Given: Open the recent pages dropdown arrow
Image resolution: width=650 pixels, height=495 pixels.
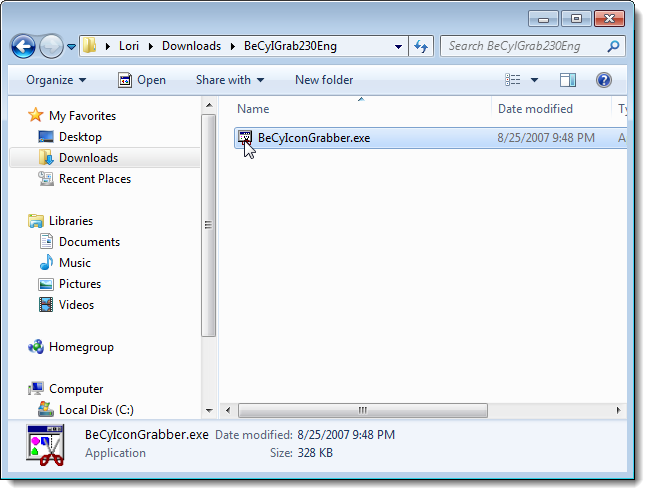Looking at the screenshot, I should pyautogui.click(x=71, y=46).
